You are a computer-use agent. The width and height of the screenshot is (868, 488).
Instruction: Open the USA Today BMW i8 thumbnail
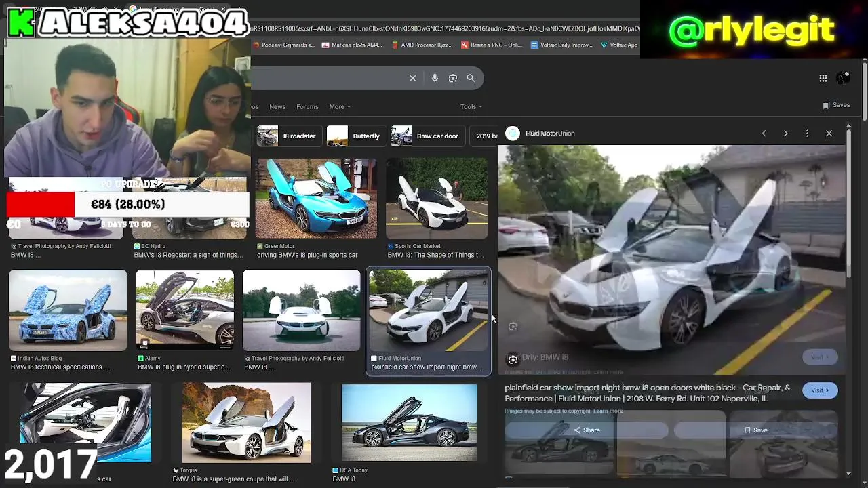click(x=409, y=423)
